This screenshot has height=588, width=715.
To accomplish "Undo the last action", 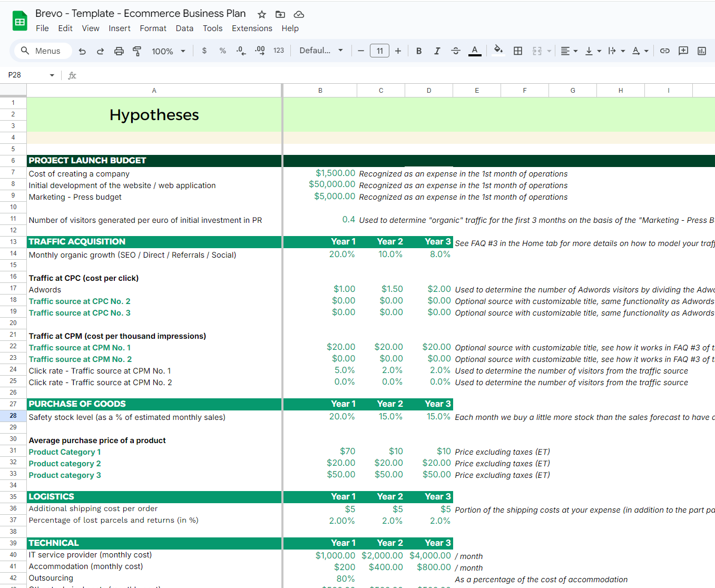I will 82,51.
